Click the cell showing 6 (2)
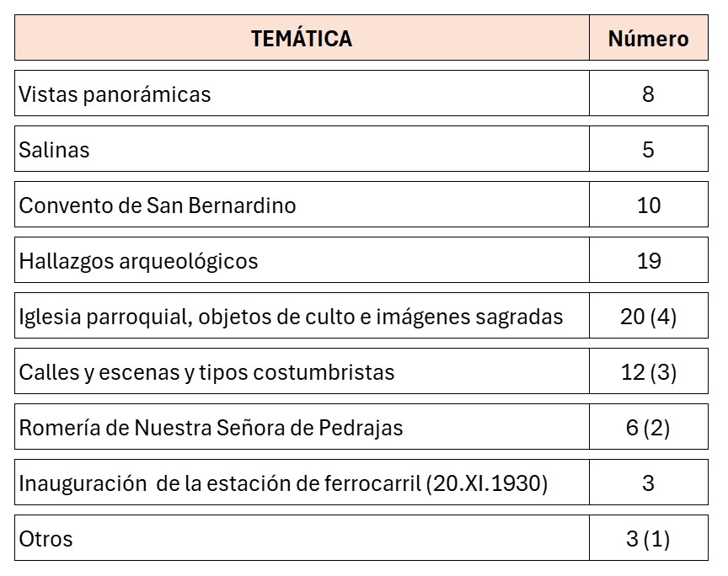 point(648,428)
